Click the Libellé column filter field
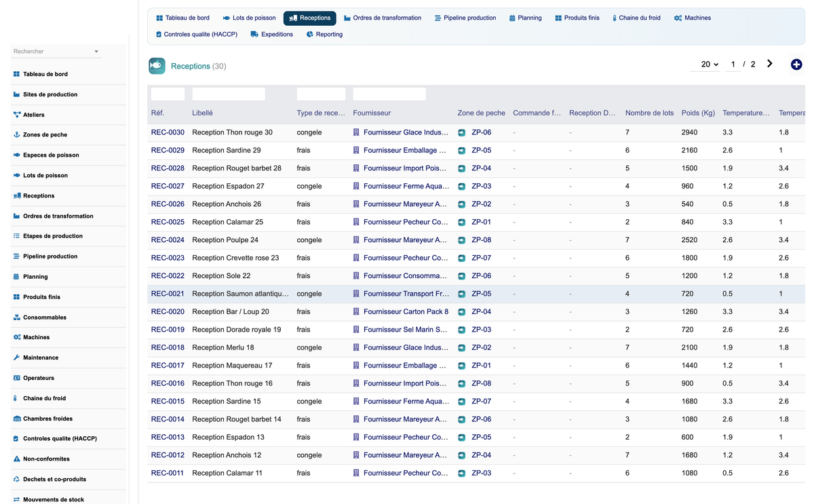814x504 pixels. 229,94
